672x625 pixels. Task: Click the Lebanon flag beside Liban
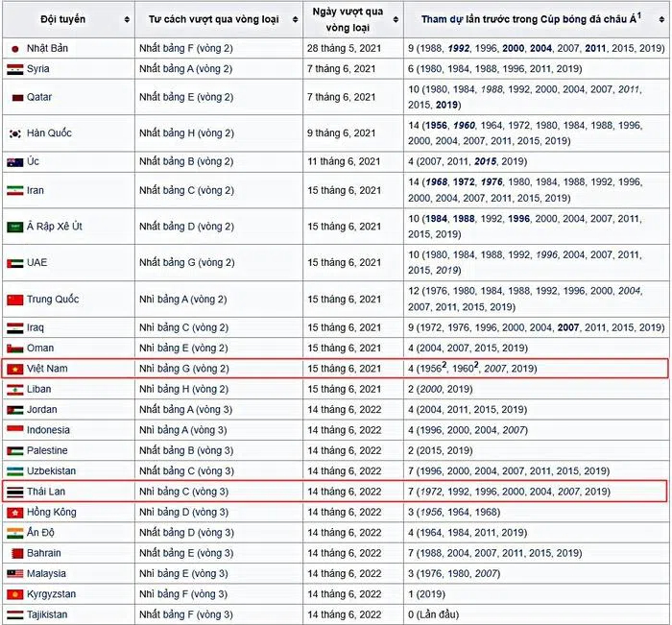pos(15,390)
